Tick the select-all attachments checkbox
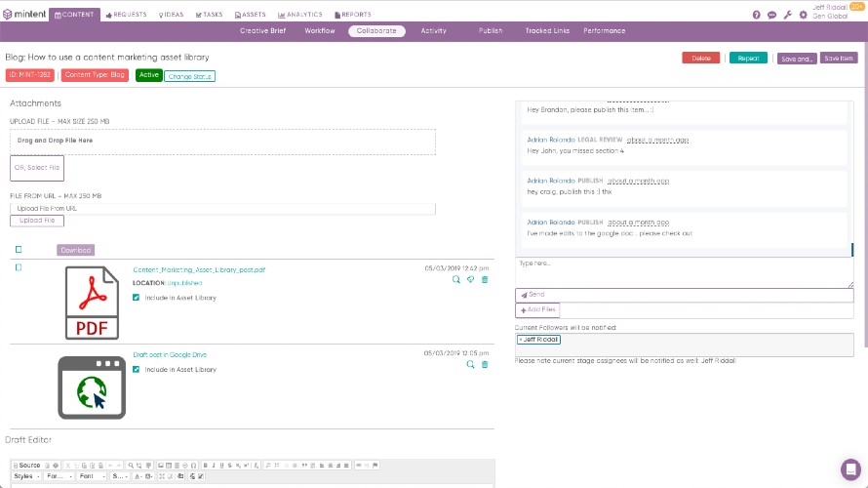Viewport: 868px width, 488px height. coord(19,249)
